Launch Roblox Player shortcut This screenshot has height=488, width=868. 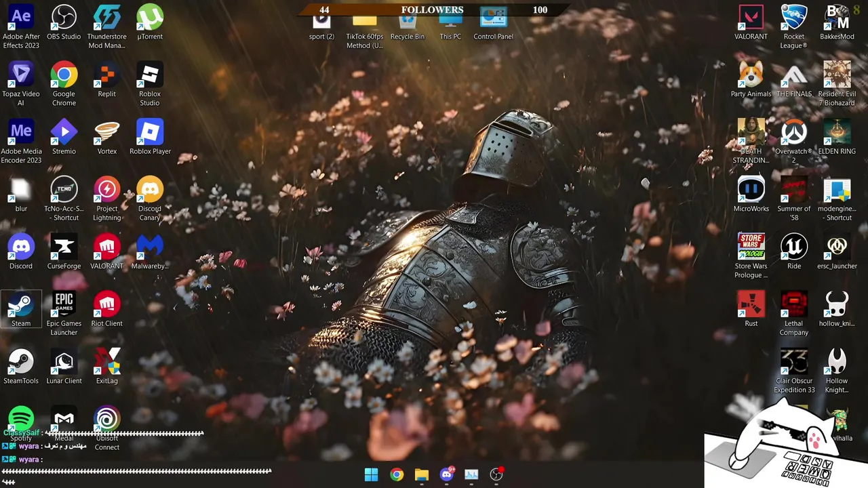pos(150,137)
